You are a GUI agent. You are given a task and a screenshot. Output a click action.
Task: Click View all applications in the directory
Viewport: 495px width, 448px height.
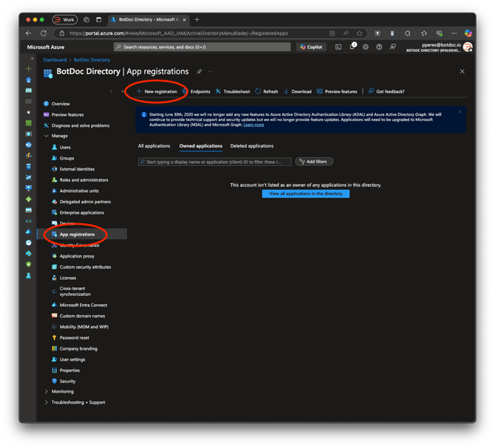pyautogui.click(x=306, y=193)
